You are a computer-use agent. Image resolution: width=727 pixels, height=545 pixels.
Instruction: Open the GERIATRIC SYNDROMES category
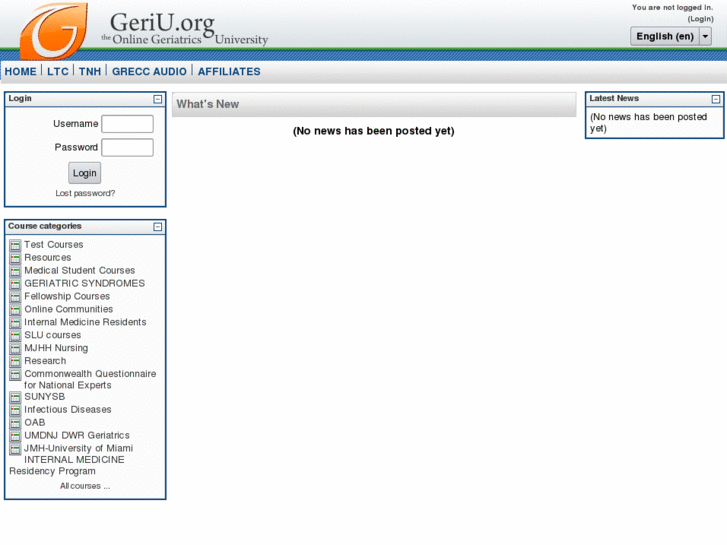click(84, 283)
